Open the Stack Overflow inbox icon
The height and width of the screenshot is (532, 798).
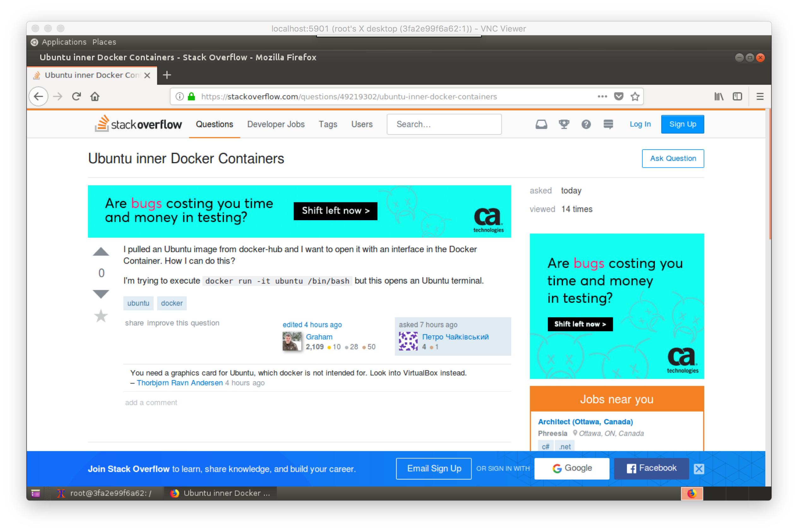click(x=541, y=124)
